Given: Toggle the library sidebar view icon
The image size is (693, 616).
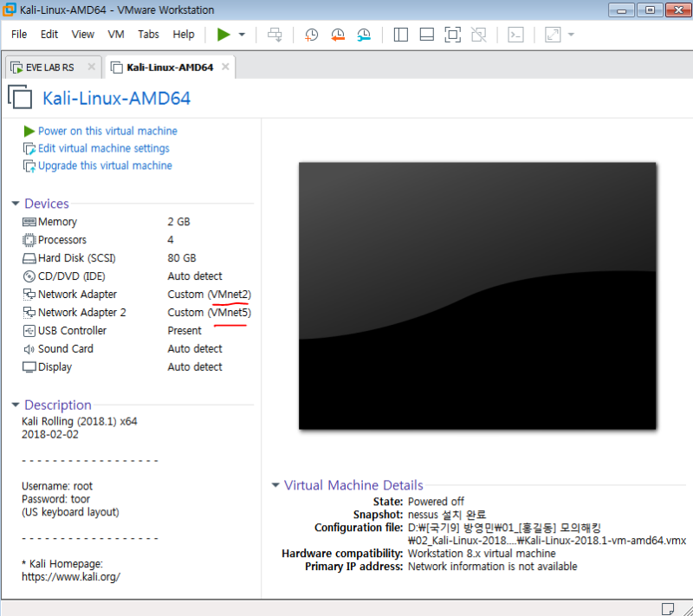Looking at the screenshot, I should point(400,35).
